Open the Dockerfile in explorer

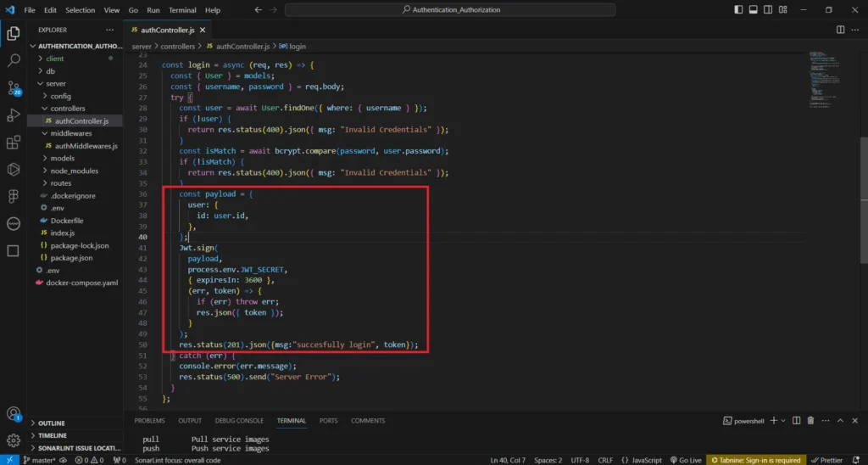click(67, 221)
